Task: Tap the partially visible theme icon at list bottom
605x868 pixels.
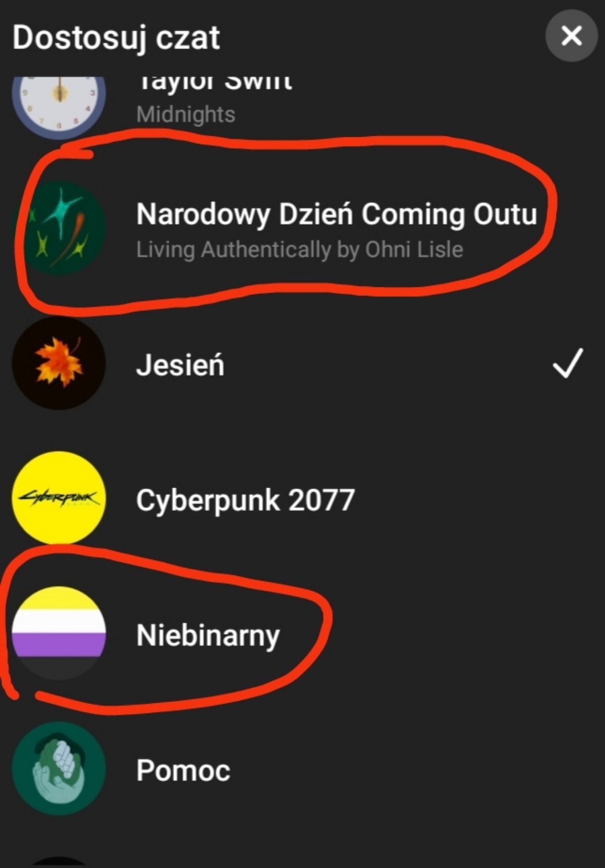Action: tap(59, 862)
